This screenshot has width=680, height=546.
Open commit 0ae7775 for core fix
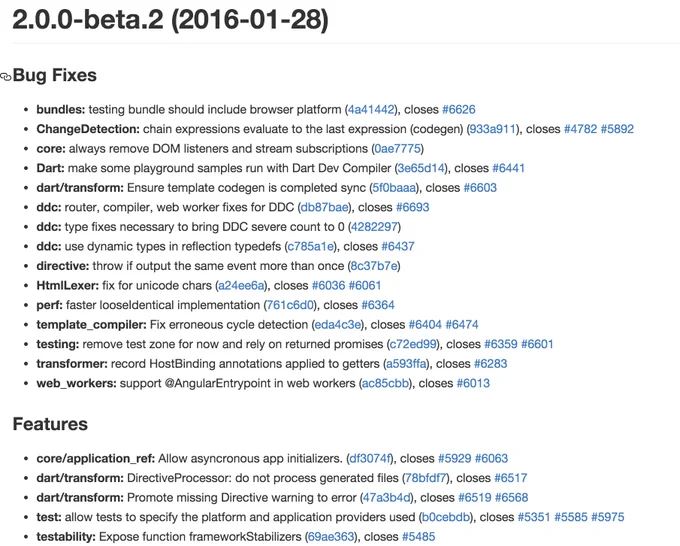[x=397, y=148]
